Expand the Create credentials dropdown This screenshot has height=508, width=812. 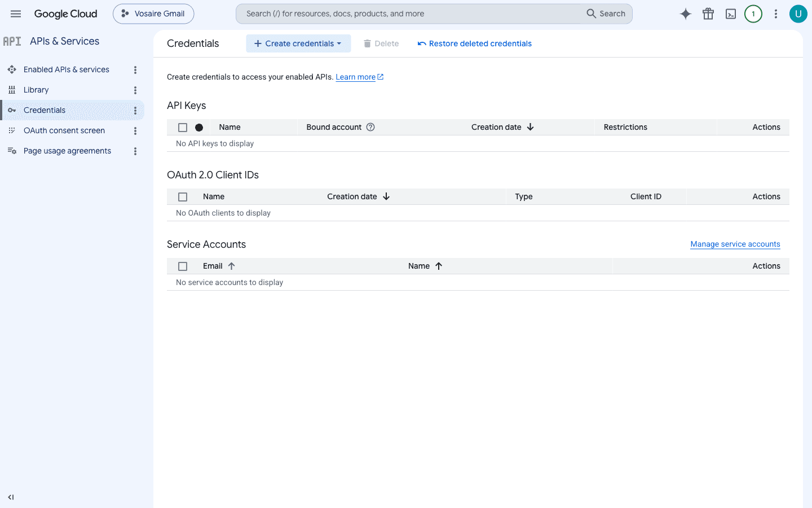[x=298, y=43]
